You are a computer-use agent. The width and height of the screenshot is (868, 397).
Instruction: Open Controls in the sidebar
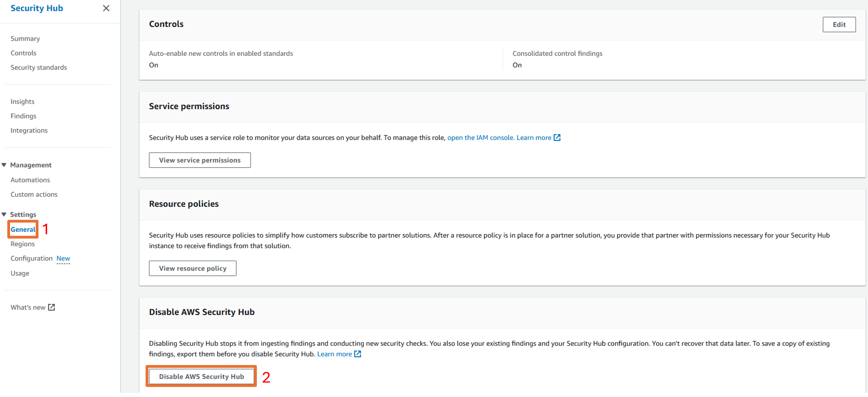23,53
